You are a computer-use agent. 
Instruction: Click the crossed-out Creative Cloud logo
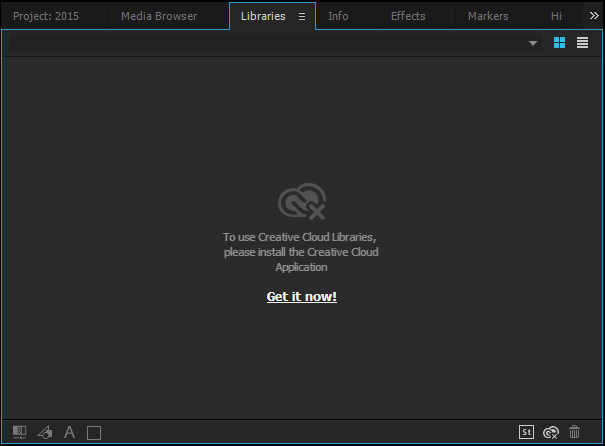coord(302,201)
